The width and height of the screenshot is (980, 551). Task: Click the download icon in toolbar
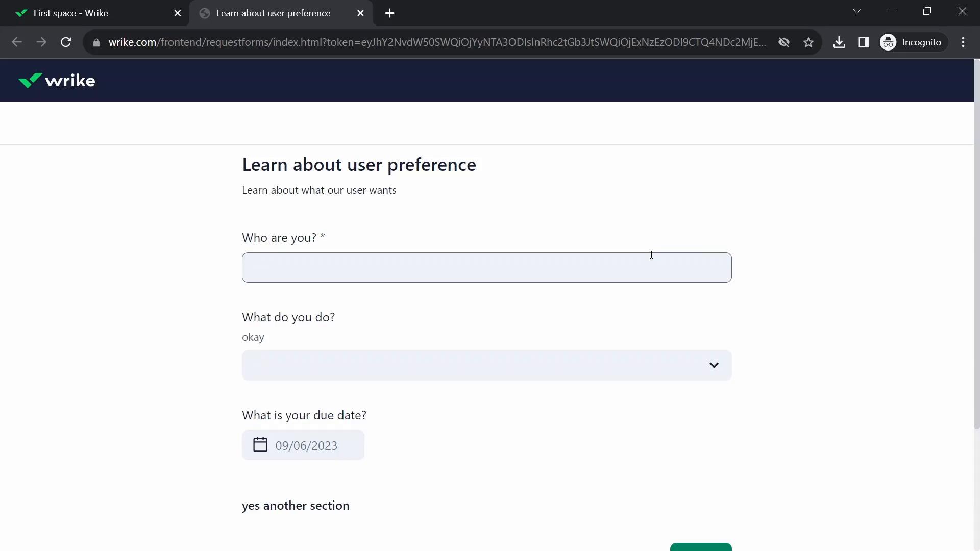click(x=840, y=42)
